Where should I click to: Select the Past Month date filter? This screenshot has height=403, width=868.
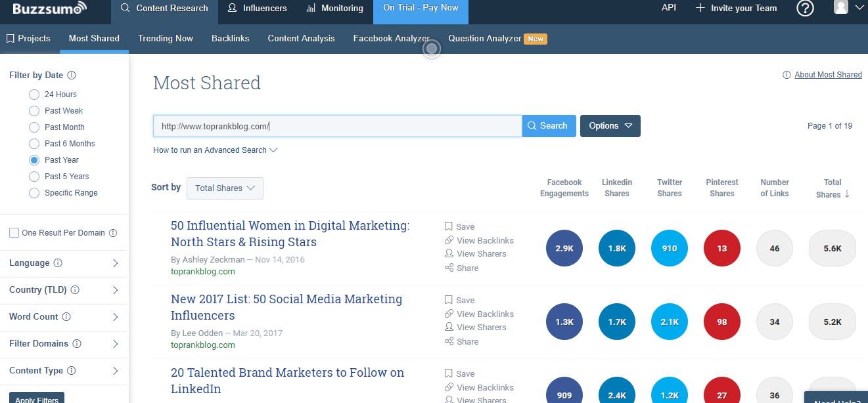pyautogui.click(x=34, y=127)
